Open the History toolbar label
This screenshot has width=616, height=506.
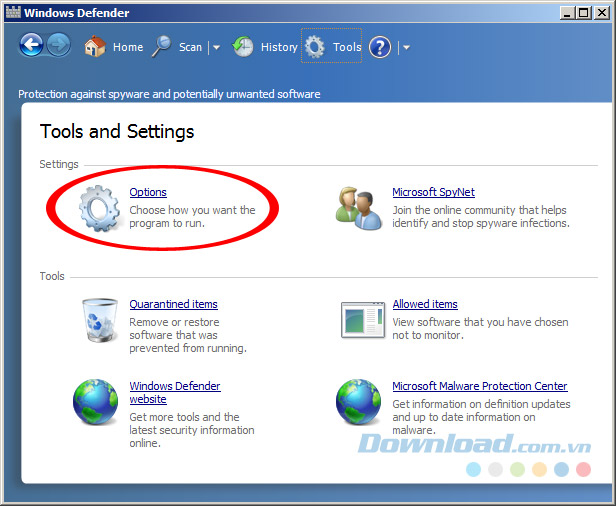[279, 47]
